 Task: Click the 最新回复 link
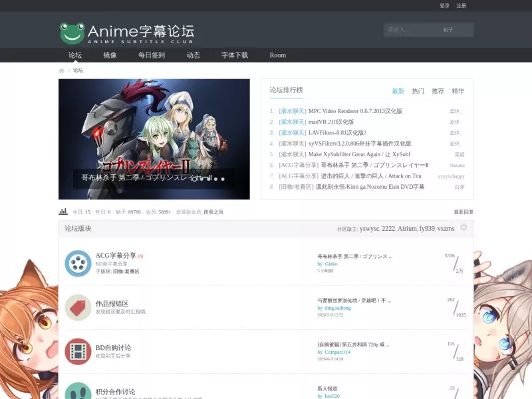(464, 211)
